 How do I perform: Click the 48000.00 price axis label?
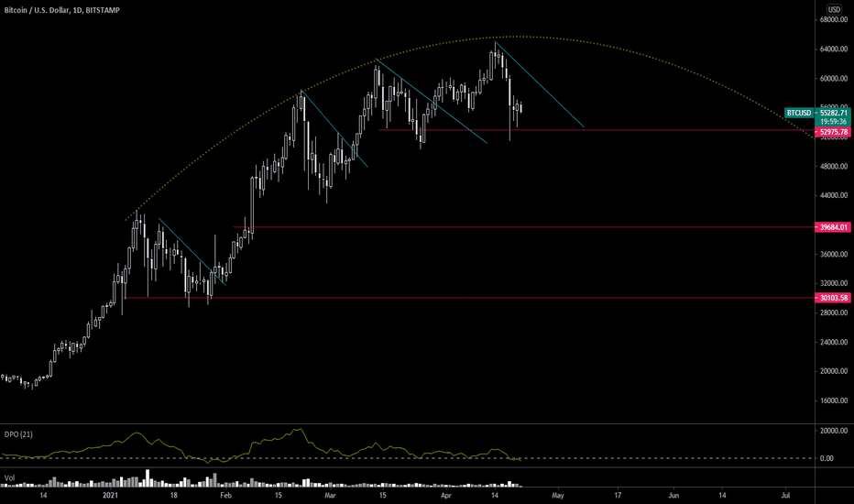pos(834,166)
